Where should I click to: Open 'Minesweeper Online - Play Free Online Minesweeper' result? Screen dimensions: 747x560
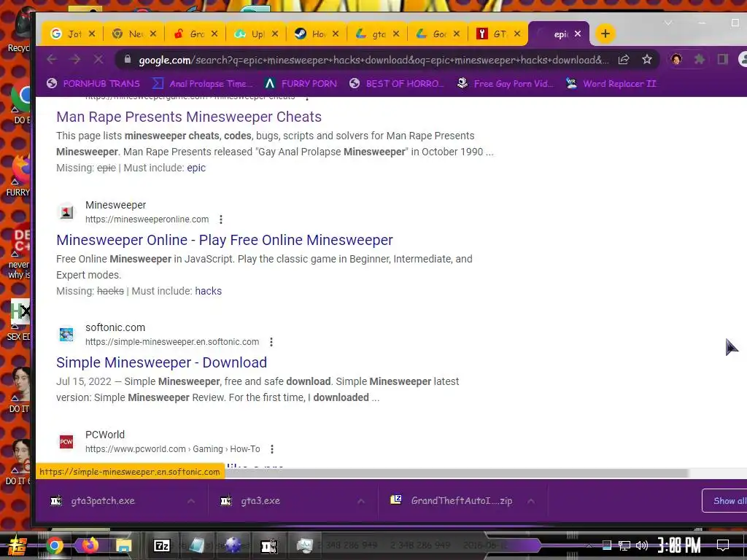click(225, 240)
